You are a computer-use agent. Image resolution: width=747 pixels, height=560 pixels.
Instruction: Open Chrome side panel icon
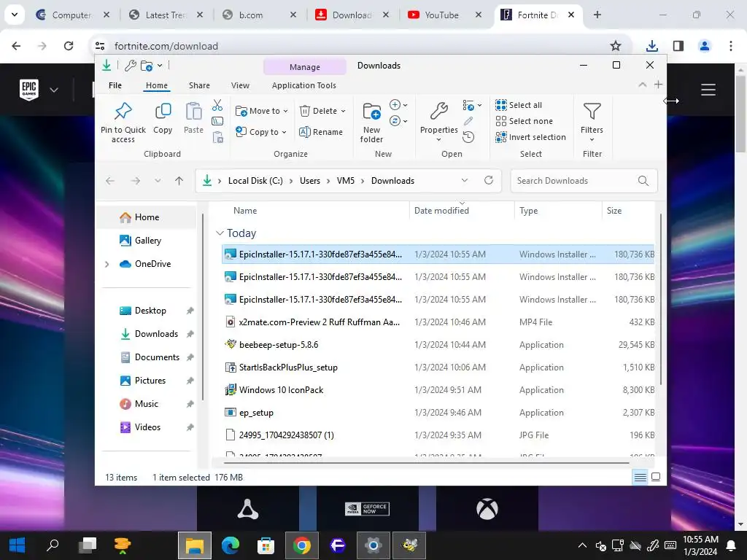point(678,46)
